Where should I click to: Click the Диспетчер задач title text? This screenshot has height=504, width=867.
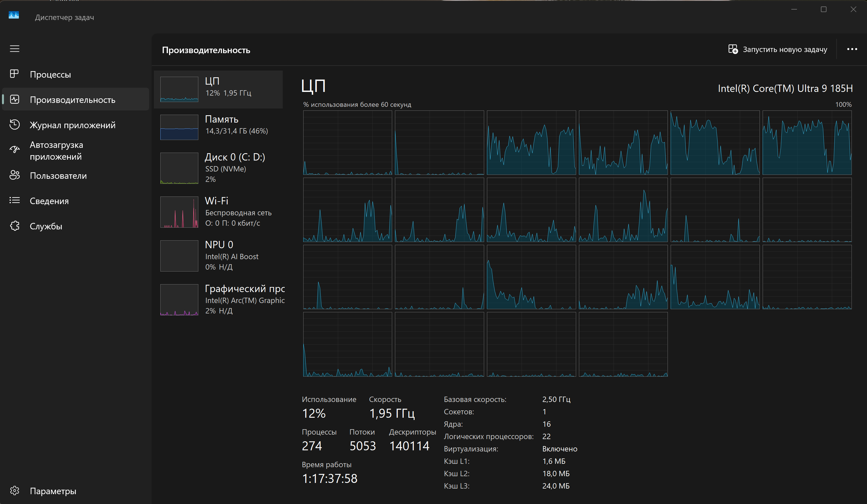64,17
